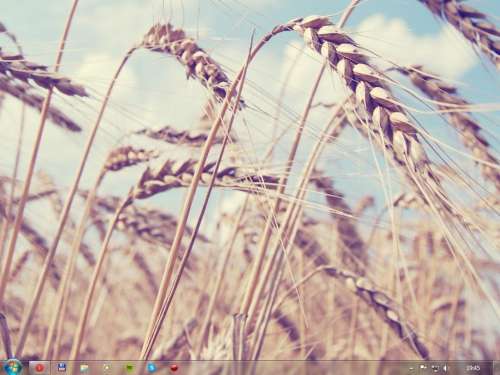Viewport: 500px width, 375px height.
Task: Open the network tray icon
Action: (x=435, y=368)
